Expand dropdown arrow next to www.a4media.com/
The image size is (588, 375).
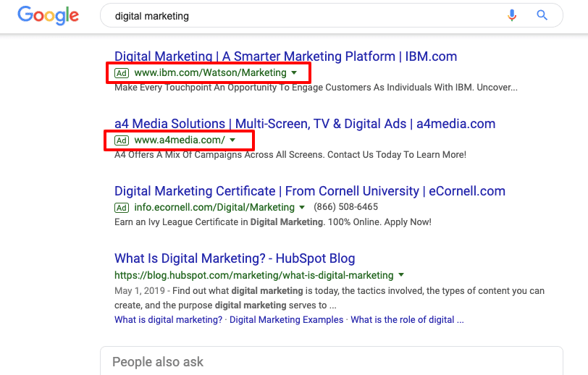(x=232, y=140)
